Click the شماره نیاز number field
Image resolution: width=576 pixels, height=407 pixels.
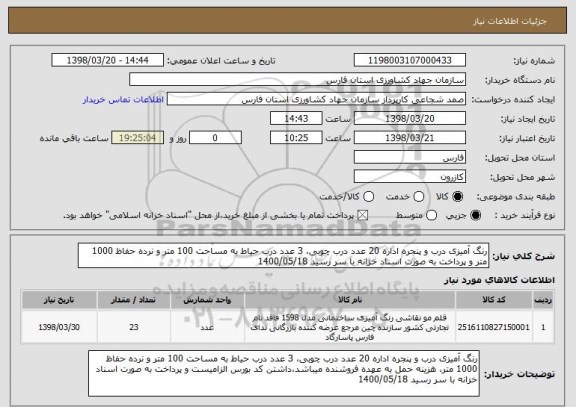(x=410, y=60)
